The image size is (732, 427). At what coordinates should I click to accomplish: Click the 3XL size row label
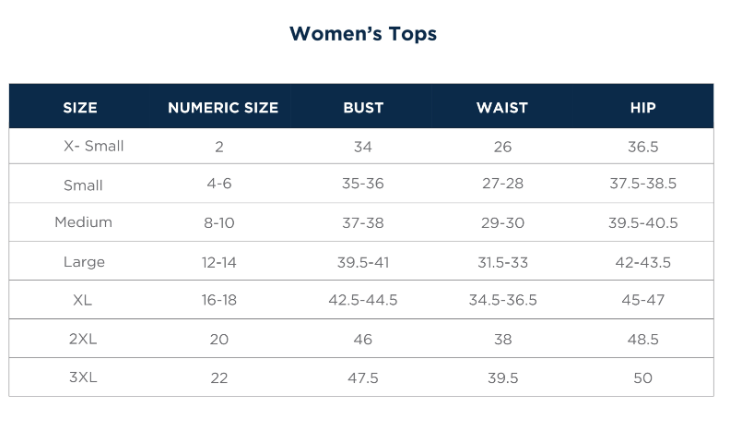83,378
